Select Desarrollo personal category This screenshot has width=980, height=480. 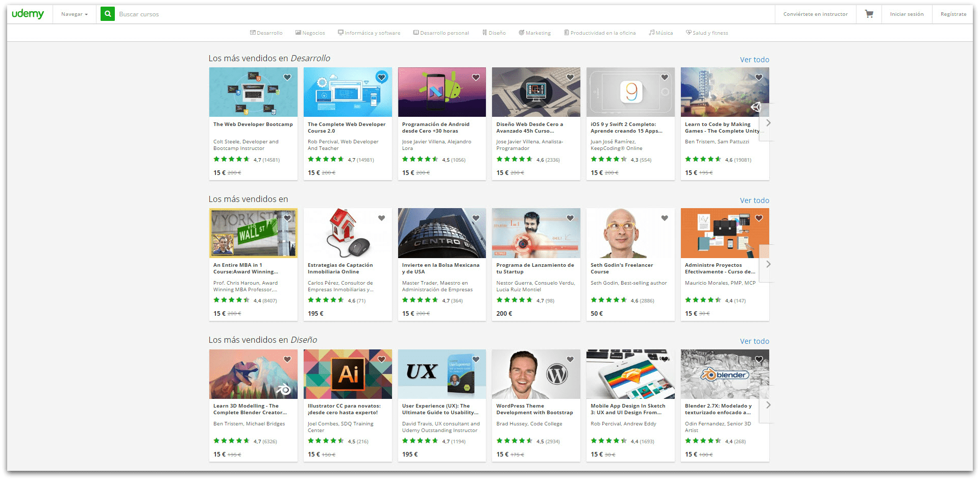(441, 33)
